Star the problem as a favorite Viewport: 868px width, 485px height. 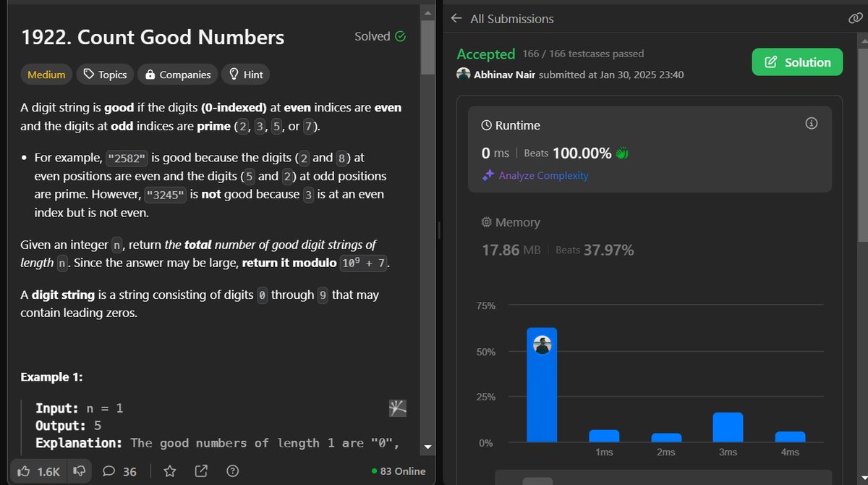[169, 471]
